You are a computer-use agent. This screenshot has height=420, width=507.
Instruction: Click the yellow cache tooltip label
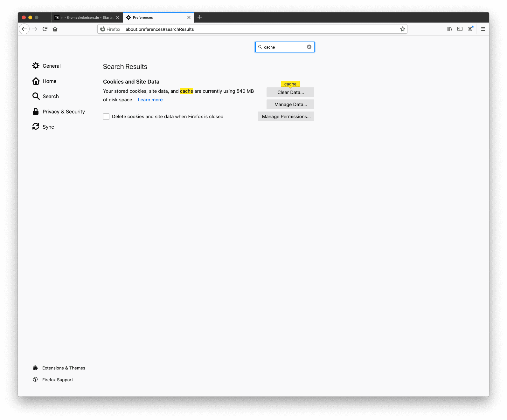pyautogui.click(x=290, y=84)
